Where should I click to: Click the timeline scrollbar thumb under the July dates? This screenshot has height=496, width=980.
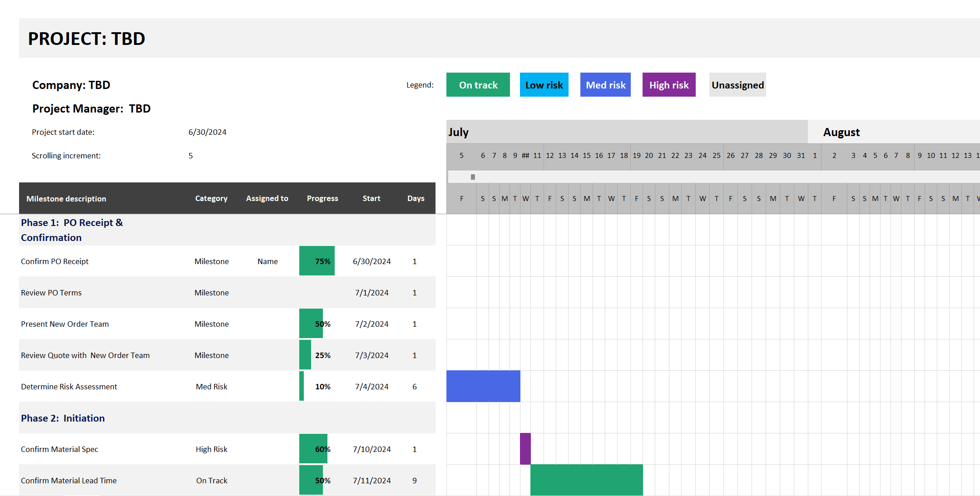(473, 177)
